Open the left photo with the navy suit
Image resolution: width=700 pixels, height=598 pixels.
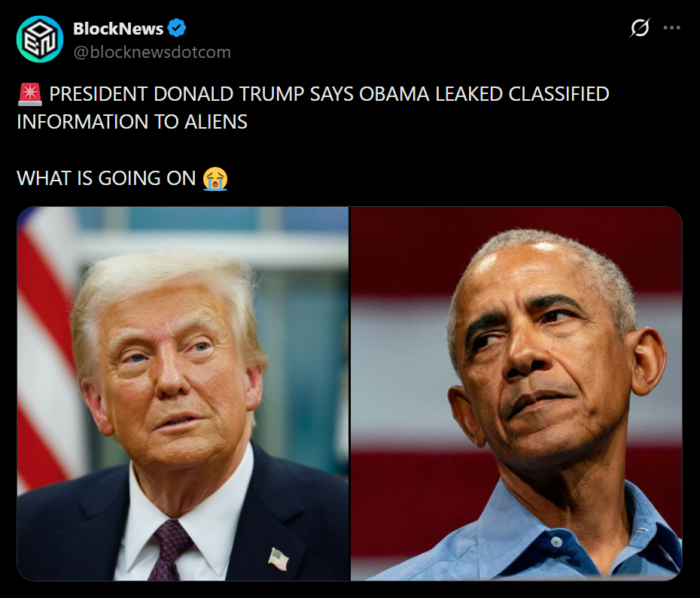coord(183,393)
